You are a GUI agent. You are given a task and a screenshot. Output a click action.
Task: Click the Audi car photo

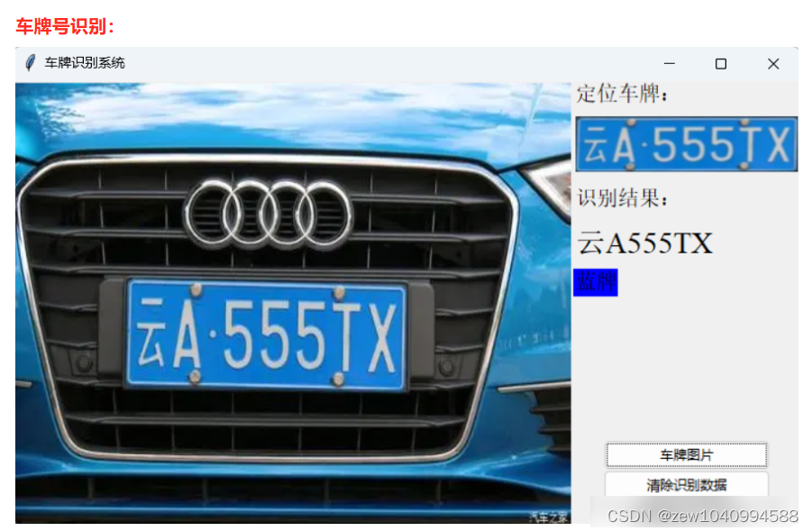coord(293,303)
